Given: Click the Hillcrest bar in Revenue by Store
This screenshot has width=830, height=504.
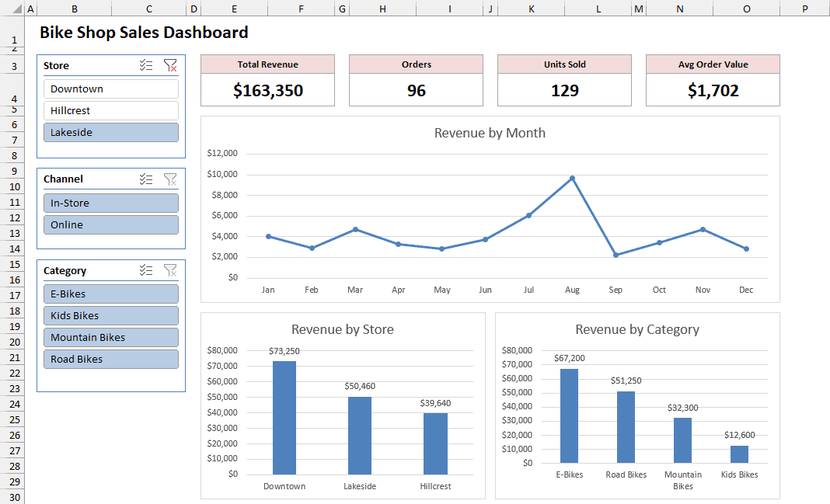Looking at the screenshot, I should tap(436, 443).
